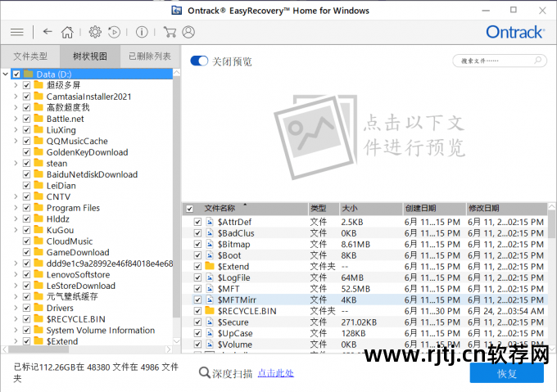Click the tree panel horizontal scrollbar
Viewport: 557px width, 392px height.
point(38,349)
